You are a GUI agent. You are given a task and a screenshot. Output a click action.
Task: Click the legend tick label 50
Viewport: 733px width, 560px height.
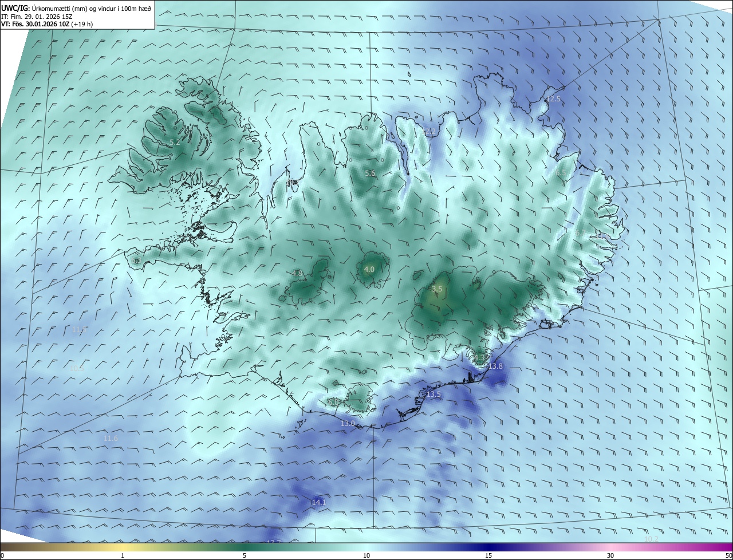coord(728,555)
